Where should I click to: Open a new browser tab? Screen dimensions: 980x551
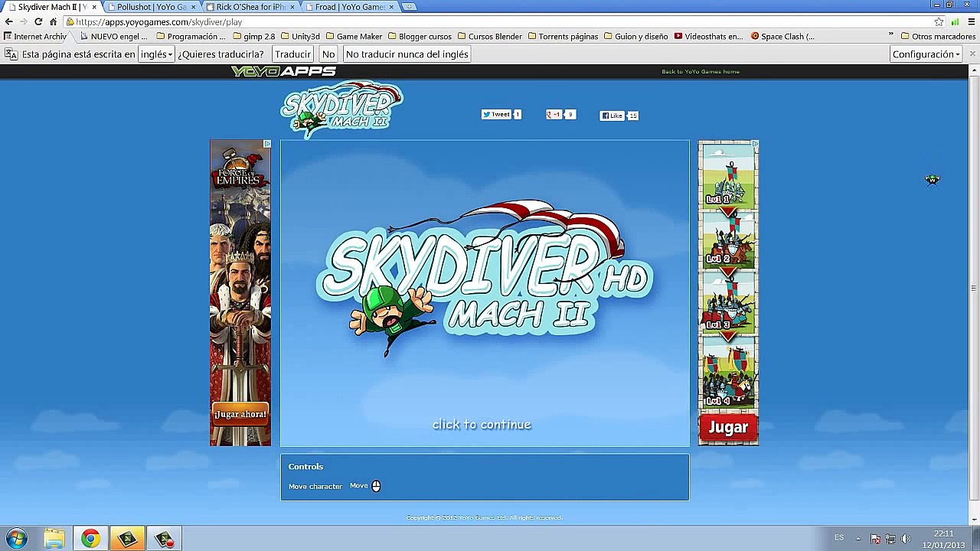(409, 7)
